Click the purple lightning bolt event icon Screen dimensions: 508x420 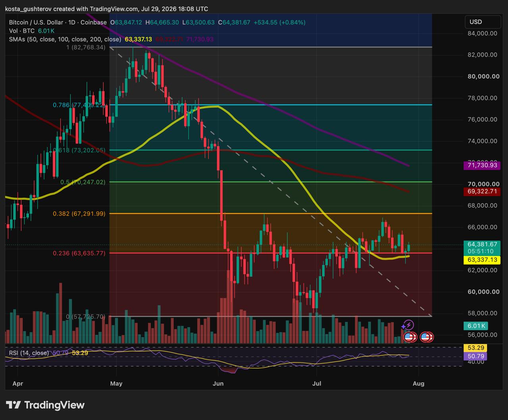click(x=409, y=325)
